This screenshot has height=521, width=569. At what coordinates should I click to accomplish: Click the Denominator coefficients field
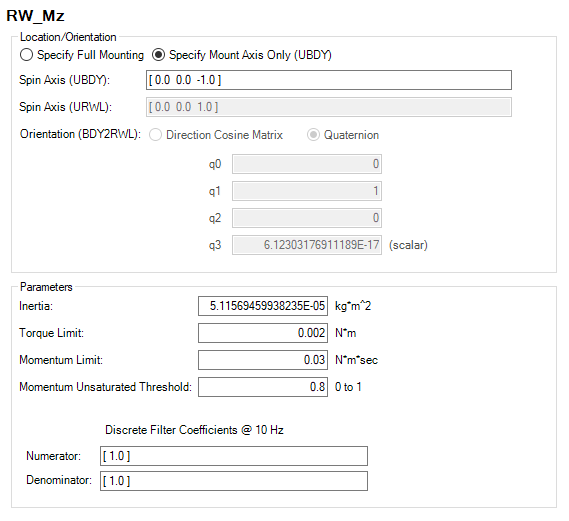coord(234,481)
